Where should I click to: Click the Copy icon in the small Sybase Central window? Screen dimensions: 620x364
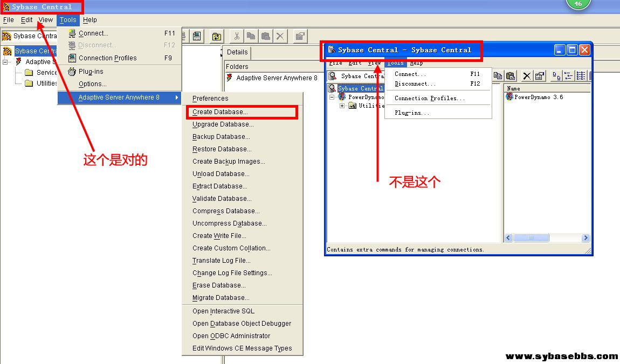498,76
